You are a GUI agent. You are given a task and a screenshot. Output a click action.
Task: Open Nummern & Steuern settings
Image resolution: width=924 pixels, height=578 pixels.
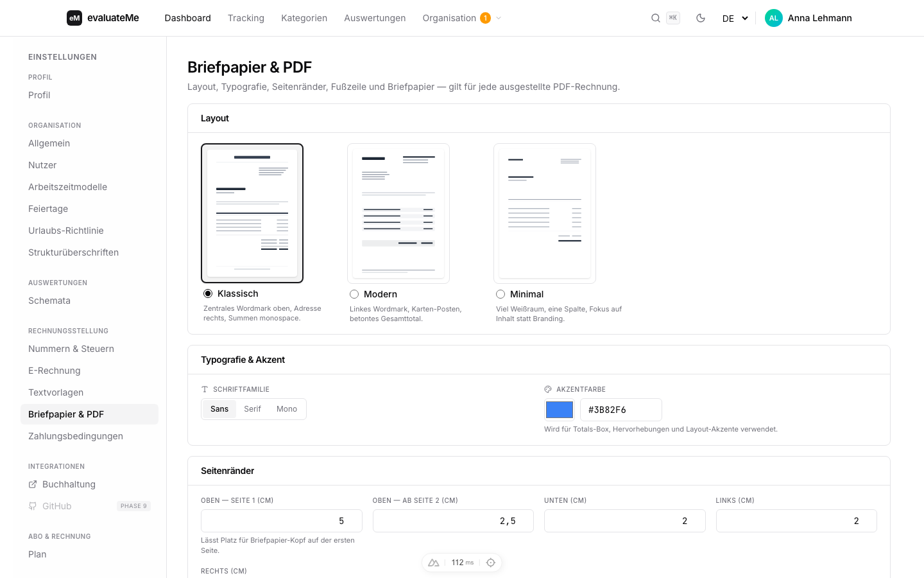tap(89, 349)
